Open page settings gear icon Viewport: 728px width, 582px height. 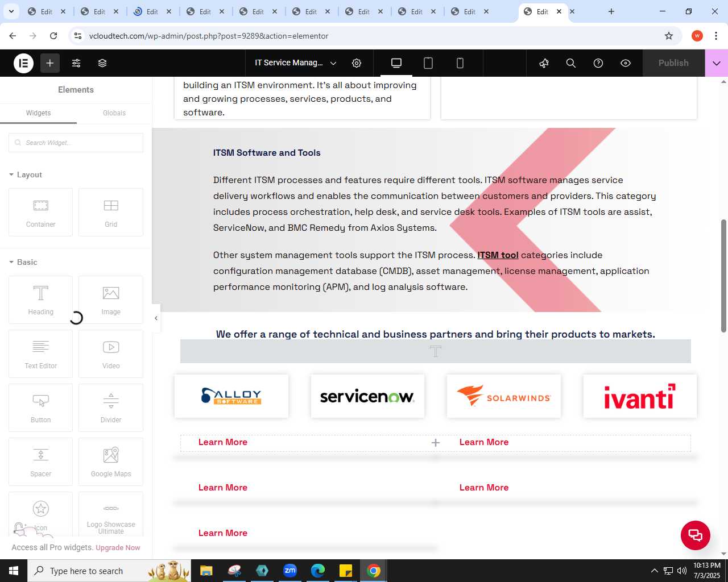(x=357, y=63)
